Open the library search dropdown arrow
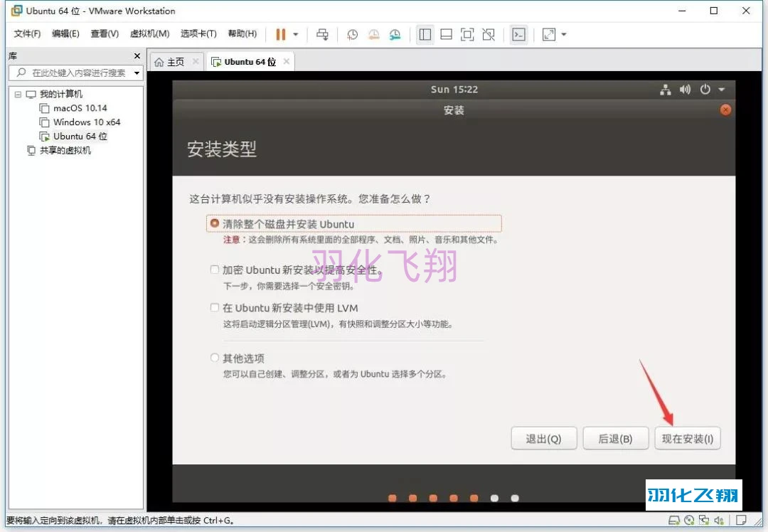This screenshot has height=532, width=768. pos(137,73)
